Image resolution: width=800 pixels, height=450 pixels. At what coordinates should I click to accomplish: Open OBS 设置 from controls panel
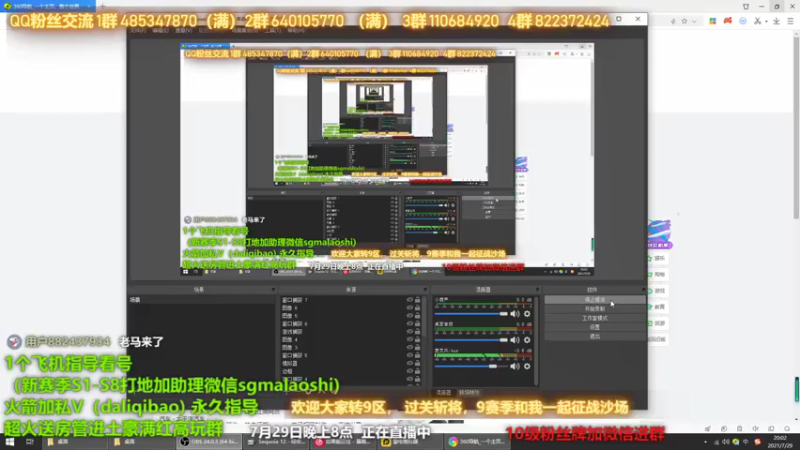coord(594,327)
